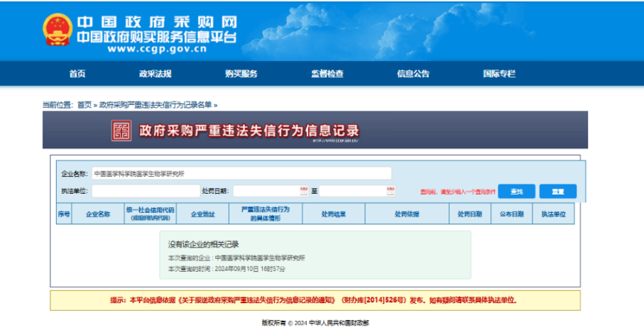Image resolution: width=644 pixels, height=335 pixels.
Task: Click the www.ccgp.gov.cn site address text
Action: [157, 49]
